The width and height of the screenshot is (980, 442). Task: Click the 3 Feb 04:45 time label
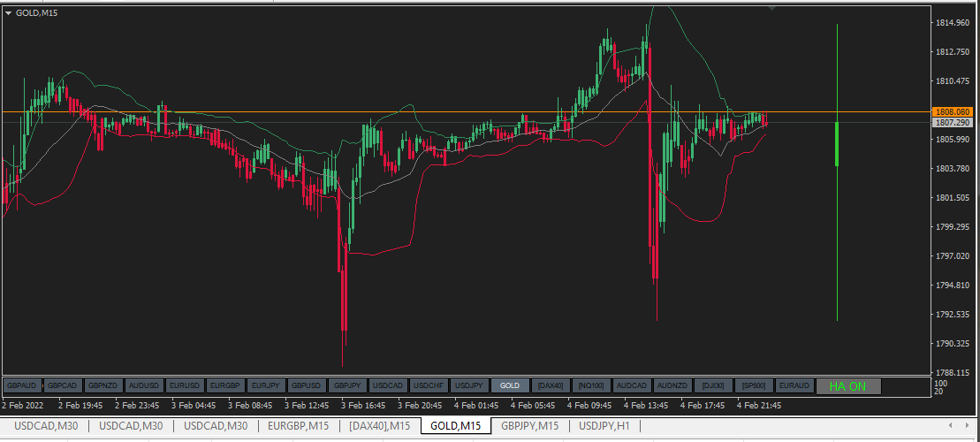(194, 405)
